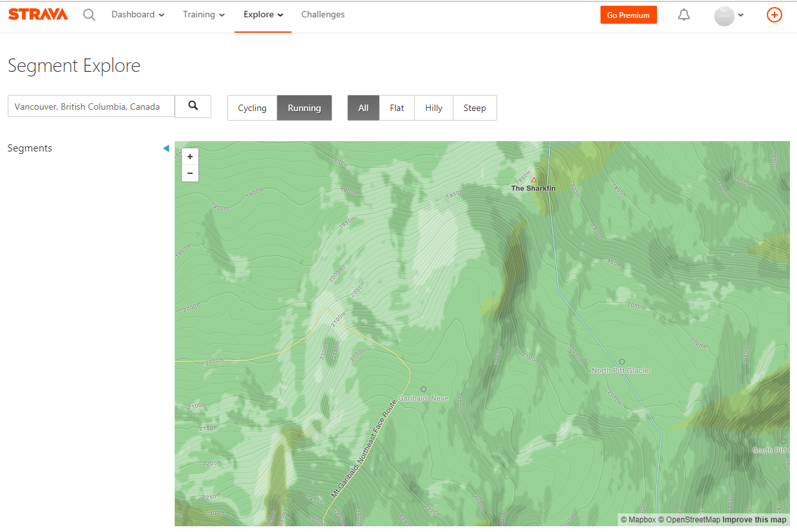Open the OpenStreetMap attribution link
Viewport: 797px width, 532px height.
(x=689, y=520)
